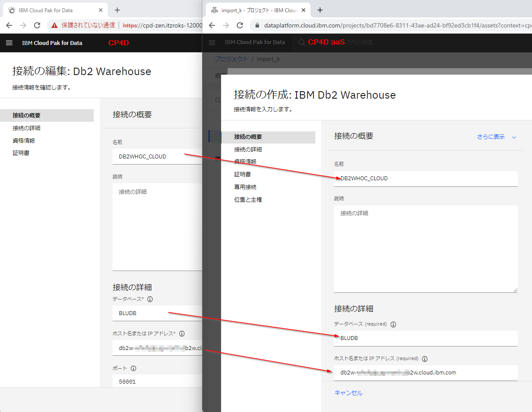Click the 説明 text area in the edit window
Image resolution: width=532 pixels, height=412 pixels.
click(157, 227)
